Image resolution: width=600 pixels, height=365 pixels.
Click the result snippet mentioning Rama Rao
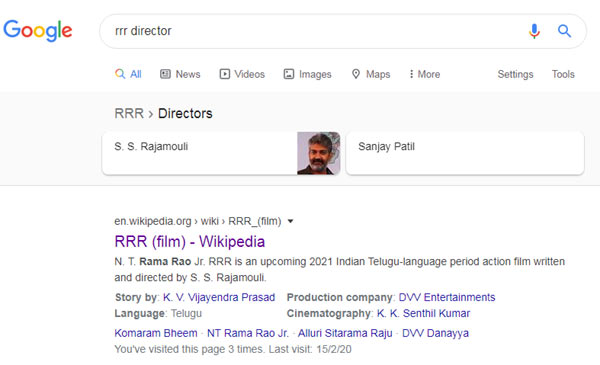pos(340,269)
